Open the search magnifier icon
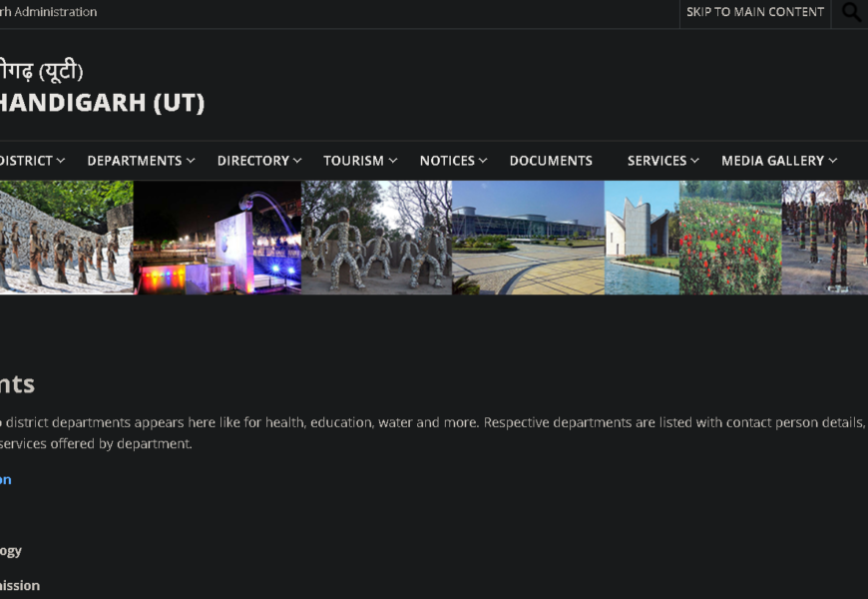This screenshot has height=599, width=868. click(x=851, y=12)
